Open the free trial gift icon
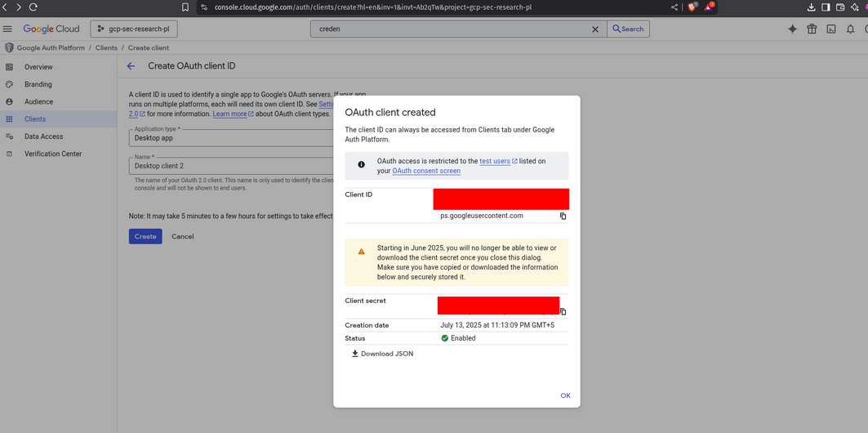This screenshot has width=868, height=433. (812, 29)
